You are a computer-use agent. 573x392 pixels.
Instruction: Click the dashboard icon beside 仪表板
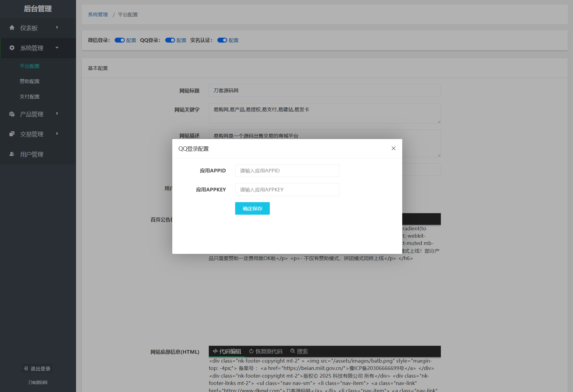12,28
